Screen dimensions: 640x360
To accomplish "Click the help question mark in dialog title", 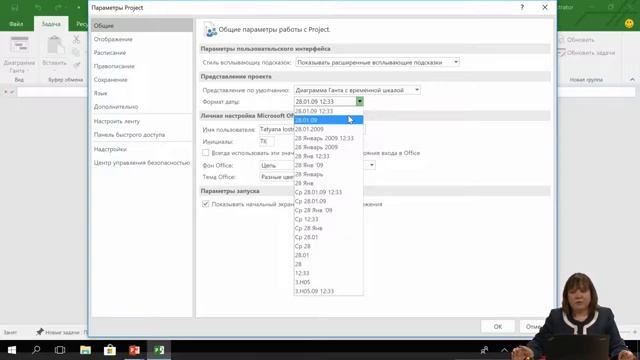I will click(x=522, y=7).
